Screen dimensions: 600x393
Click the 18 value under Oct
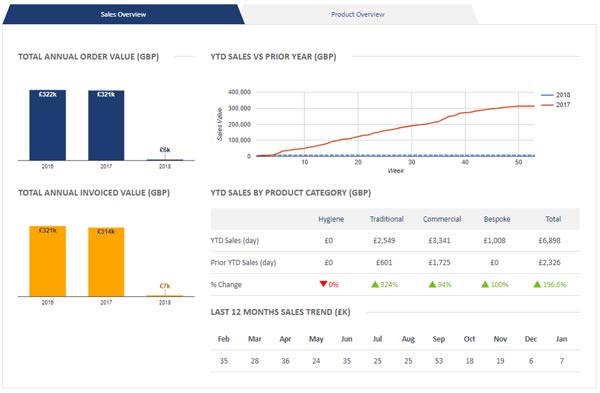click(x=470, y=361)
